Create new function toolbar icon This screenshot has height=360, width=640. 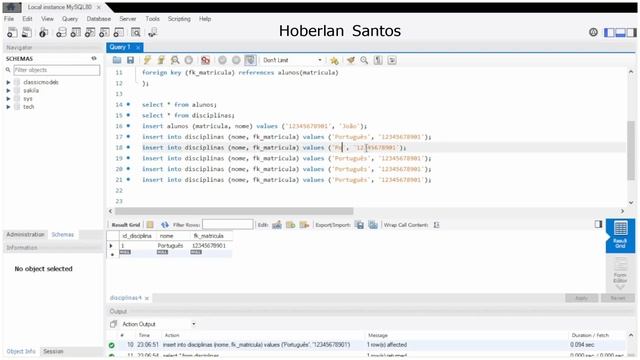pos(119,33)
